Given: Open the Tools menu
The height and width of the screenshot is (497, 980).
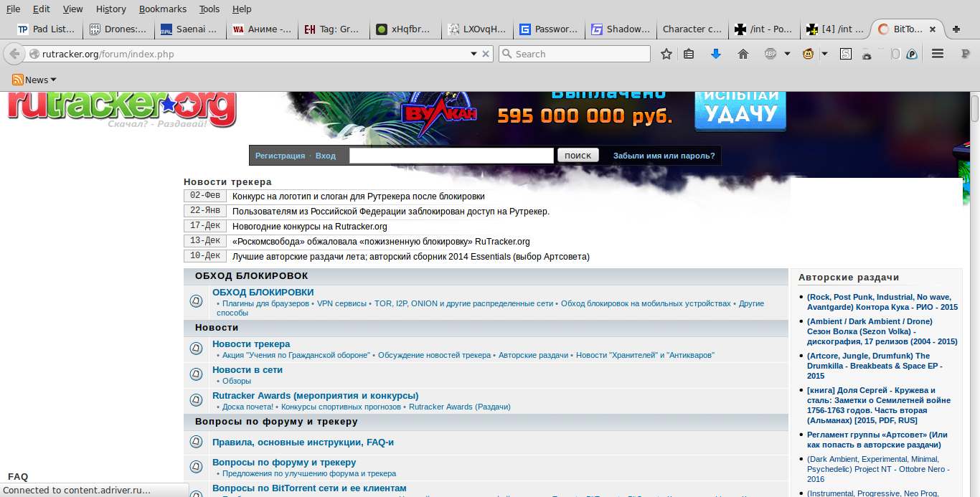Looking at the screenshot, I should point(209,9).
